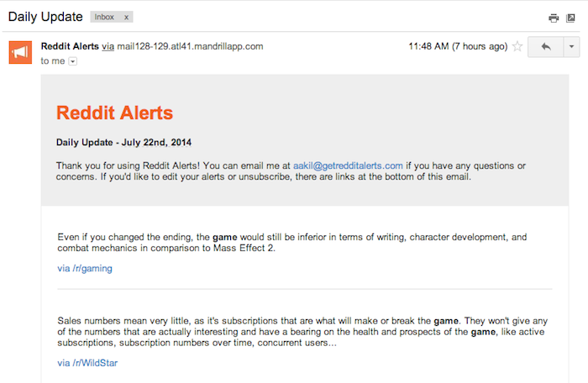Expand recipient details arrow beside 'to me'
Screen dimensions: 588x383
point(73,61)
